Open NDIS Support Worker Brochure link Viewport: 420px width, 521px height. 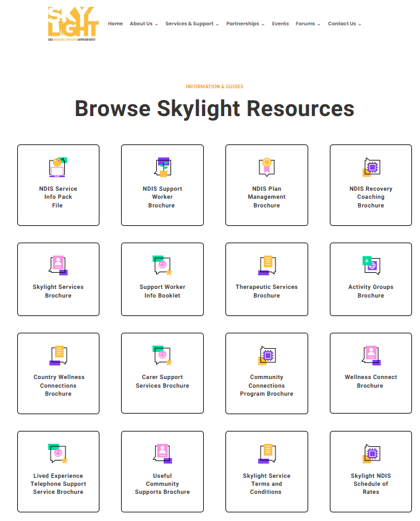[162, 197]
